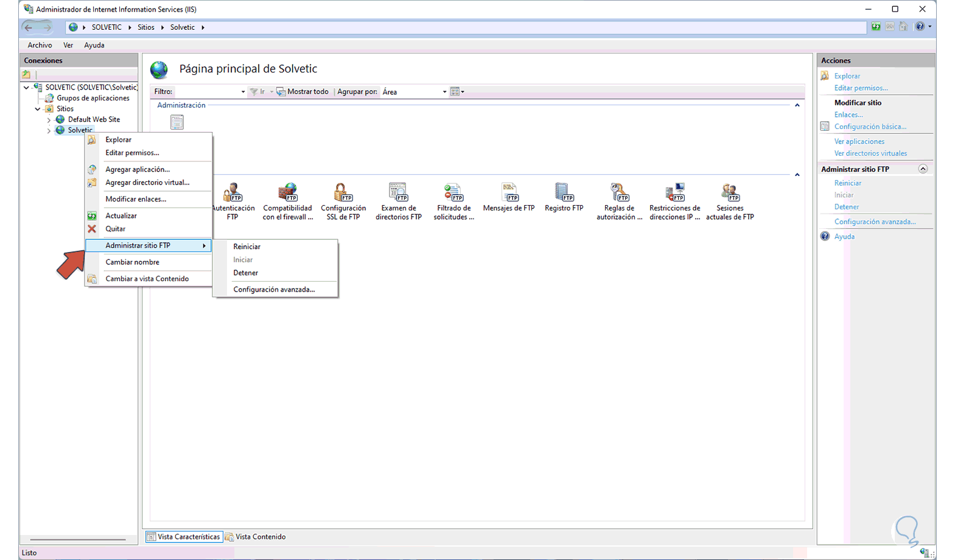This screenshot has height=560, width=955.
Task: Collapse the SOLVETIC server tree node
Action: [26, 88]
